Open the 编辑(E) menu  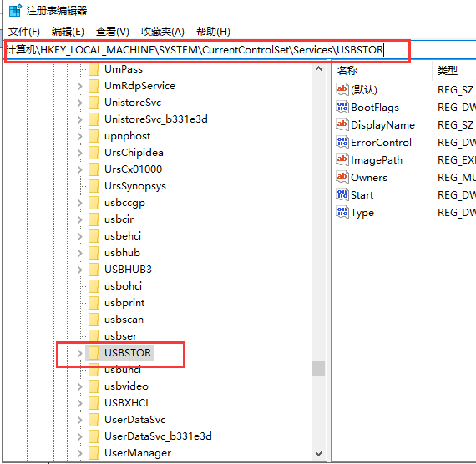click(x=68, y=32)
